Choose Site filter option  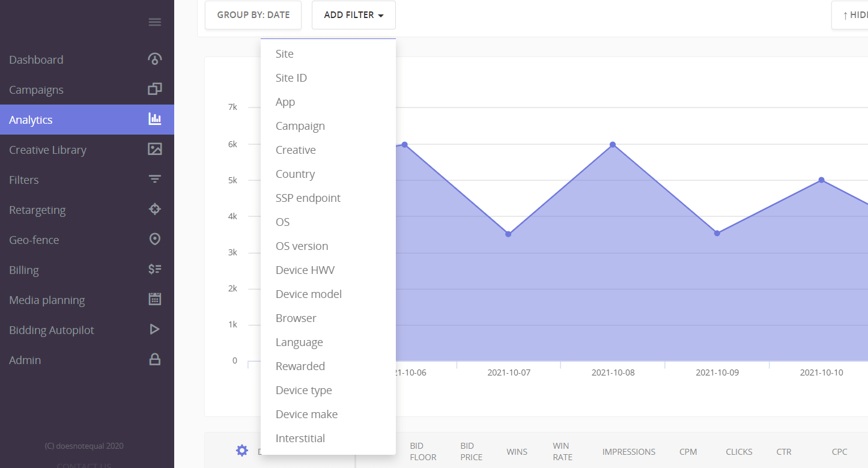pos(328,53)
